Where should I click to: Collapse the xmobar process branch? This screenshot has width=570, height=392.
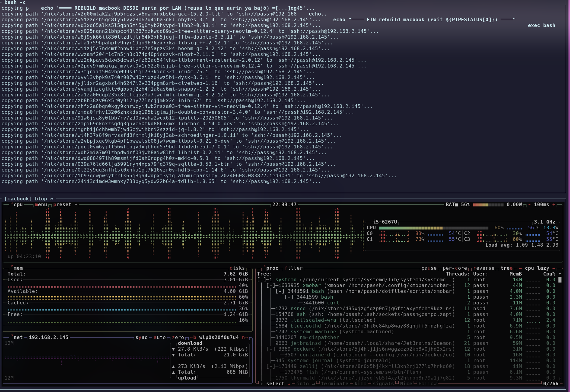(271, 286)
